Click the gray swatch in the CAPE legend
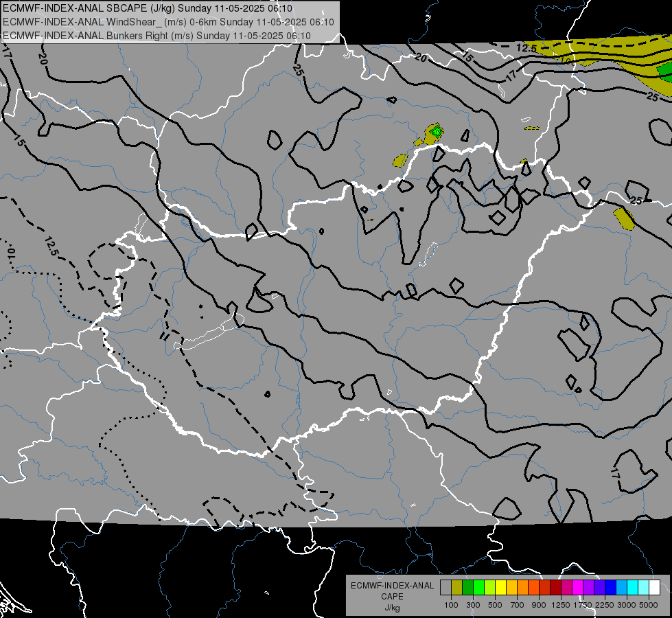This screenshot has width=672, height=618. click(445, 588)
